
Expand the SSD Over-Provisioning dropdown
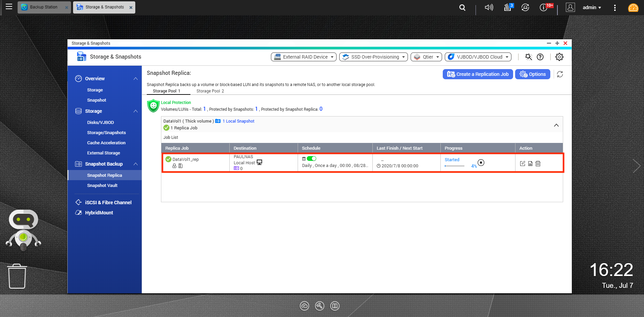pyautogui.click(x=373, y=57)
